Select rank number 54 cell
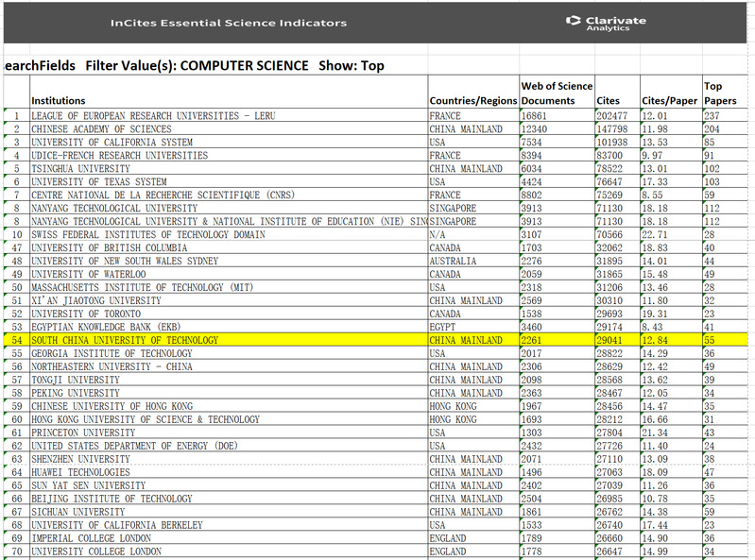The height and width of the screenshot is (560, 755). click(x=17, y=340)
